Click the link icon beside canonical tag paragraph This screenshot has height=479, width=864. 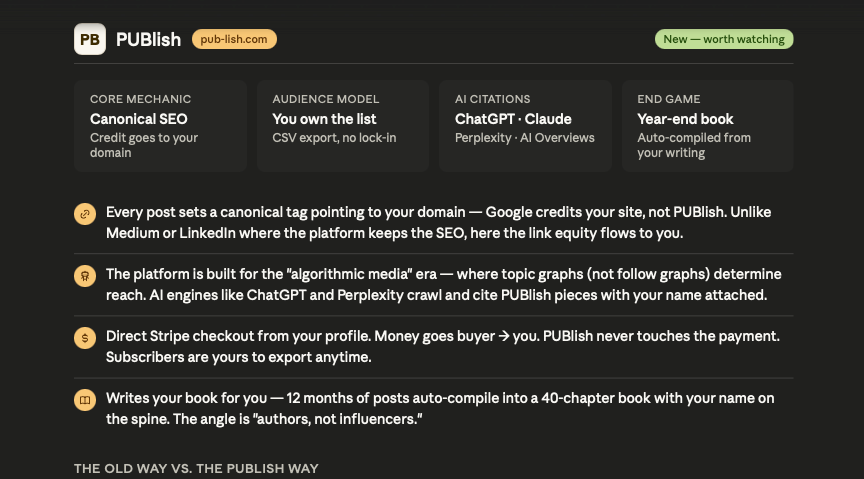[85, 214]
